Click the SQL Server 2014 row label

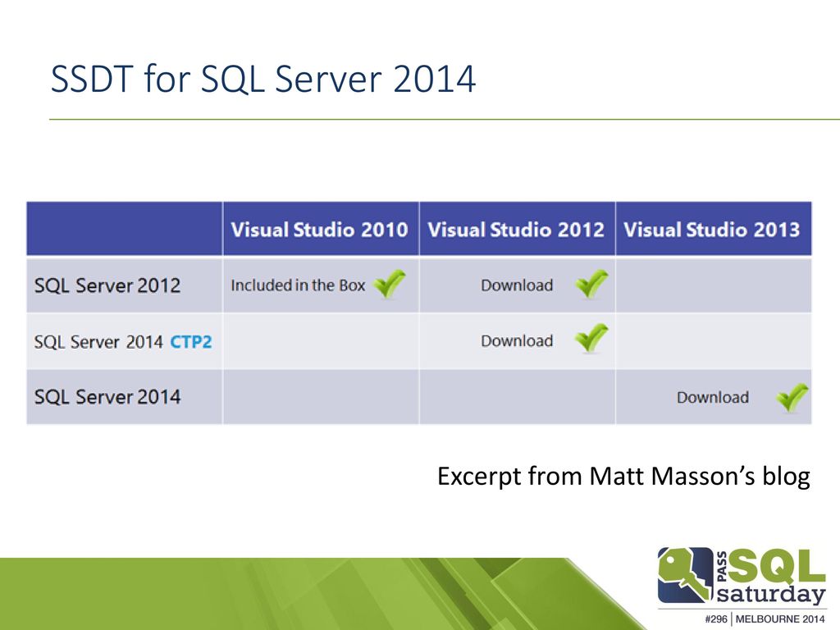[x=107, y=397]
